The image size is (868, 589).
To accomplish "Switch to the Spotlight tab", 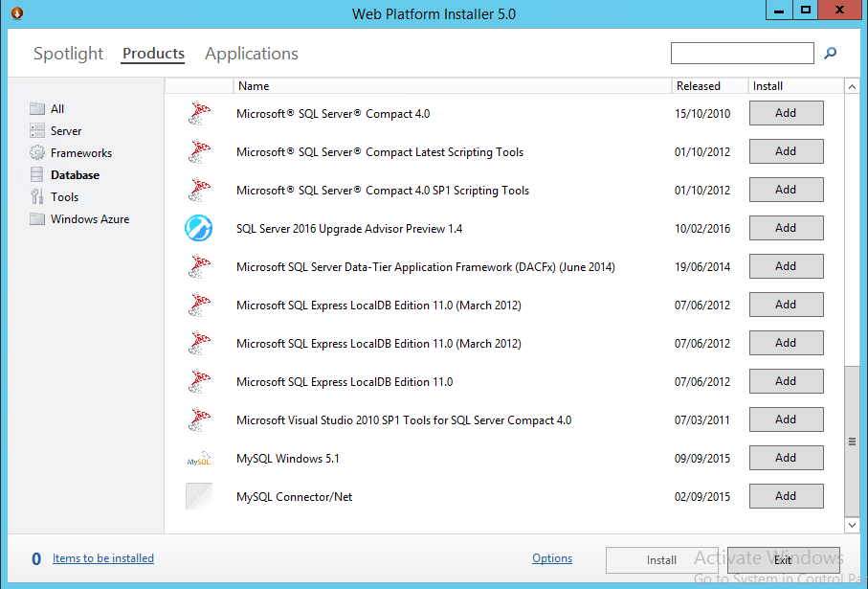I will 68,54.
